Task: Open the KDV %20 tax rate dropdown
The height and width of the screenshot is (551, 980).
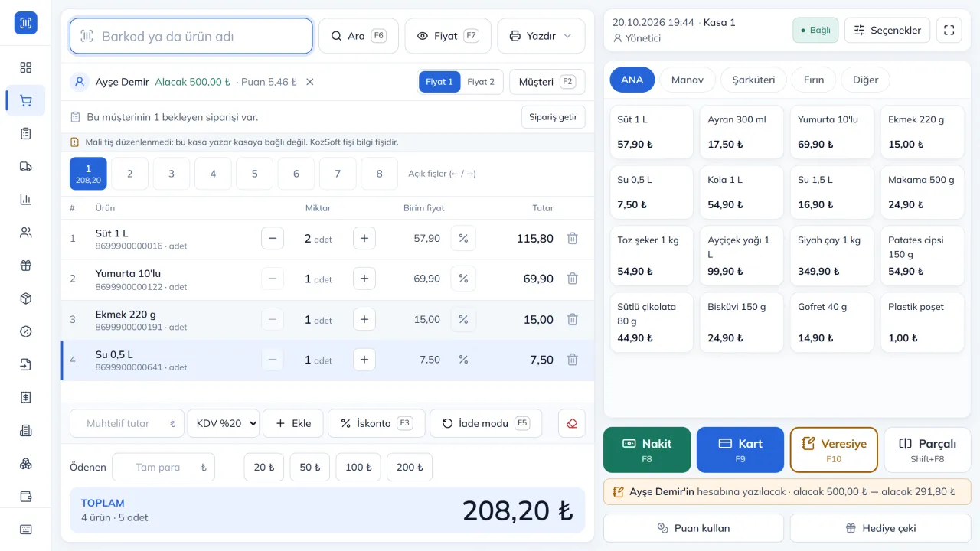Action: [224, 423]
